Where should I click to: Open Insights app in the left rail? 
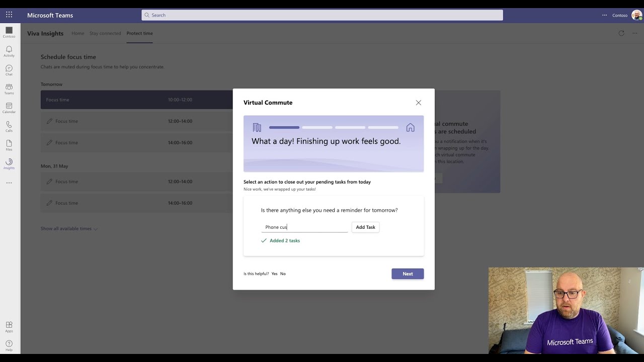click(x=9, y=164)
